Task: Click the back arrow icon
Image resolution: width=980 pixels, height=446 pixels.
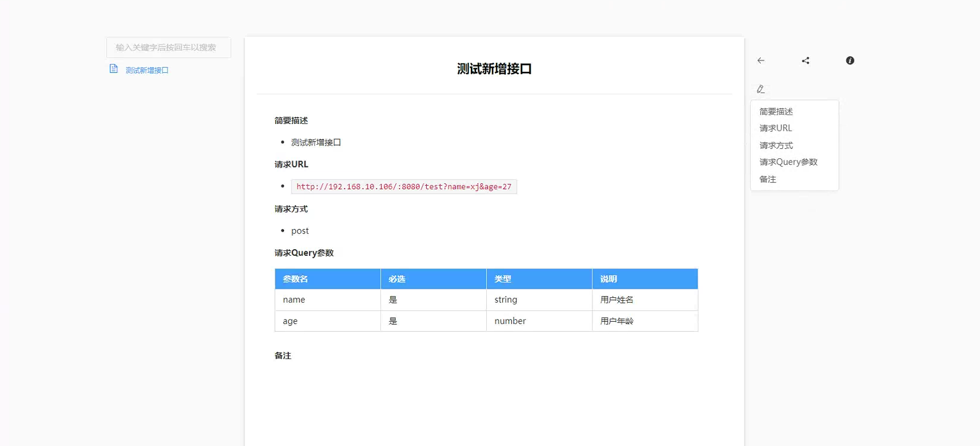Action: (x=761, y=61)
